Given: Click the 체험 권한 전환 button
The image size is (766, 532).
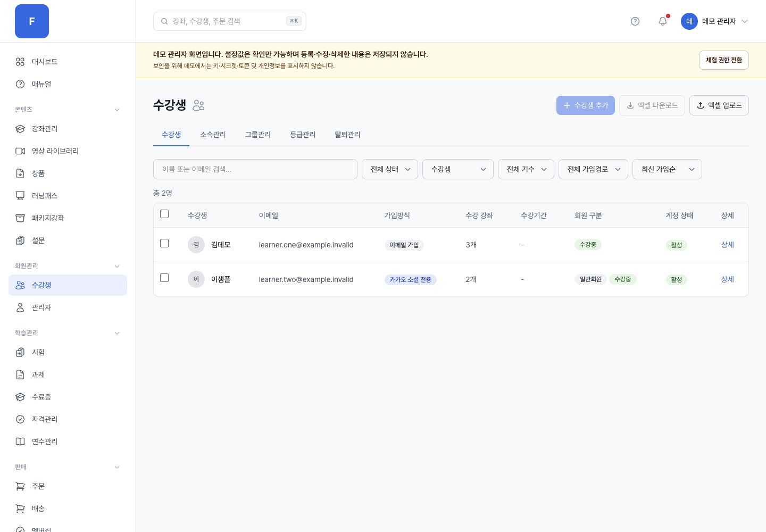Looking at the screenshot, I should [724, 60].
